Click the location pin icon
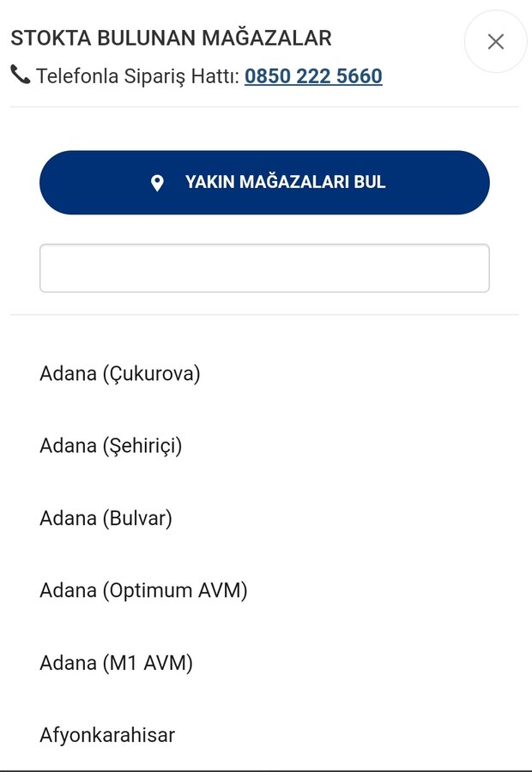 coord(157,183)
